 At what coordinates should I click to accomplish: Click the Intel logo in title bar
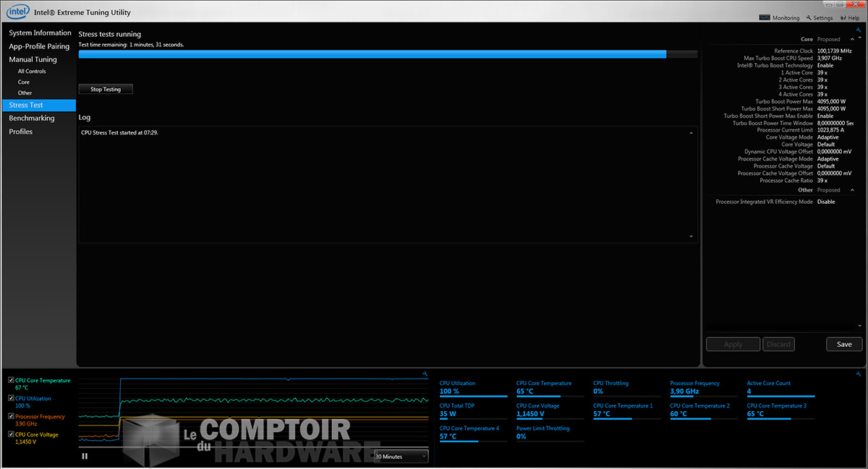pos(17,12)
